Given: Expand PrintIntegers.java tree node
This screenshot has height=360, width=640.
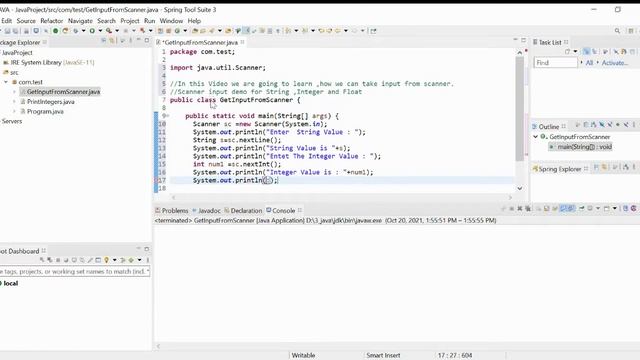Looking at the screenshot, I should pyautogui.click(x=14, y=102).
